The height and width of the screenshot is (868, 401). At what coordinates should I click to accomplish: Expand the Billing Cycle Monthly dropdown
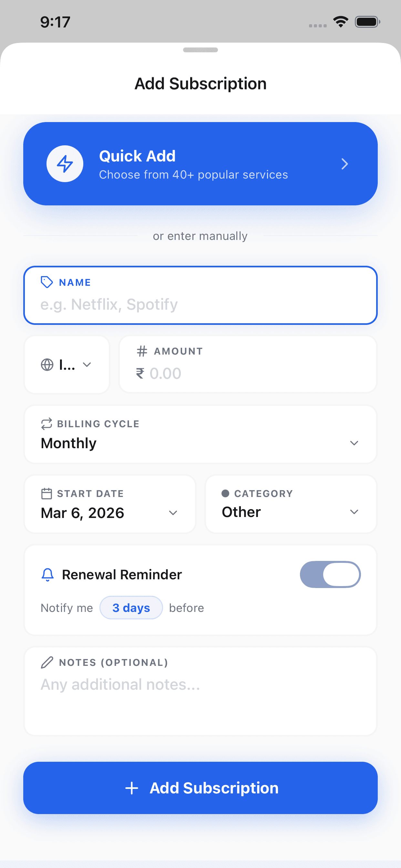354,443
